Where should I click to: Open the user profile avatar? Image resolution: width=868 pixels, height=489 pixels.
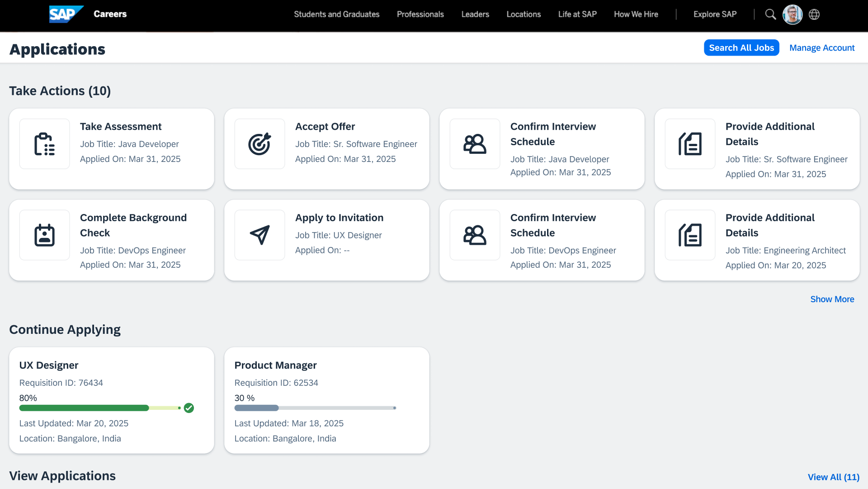coord(793,14)
